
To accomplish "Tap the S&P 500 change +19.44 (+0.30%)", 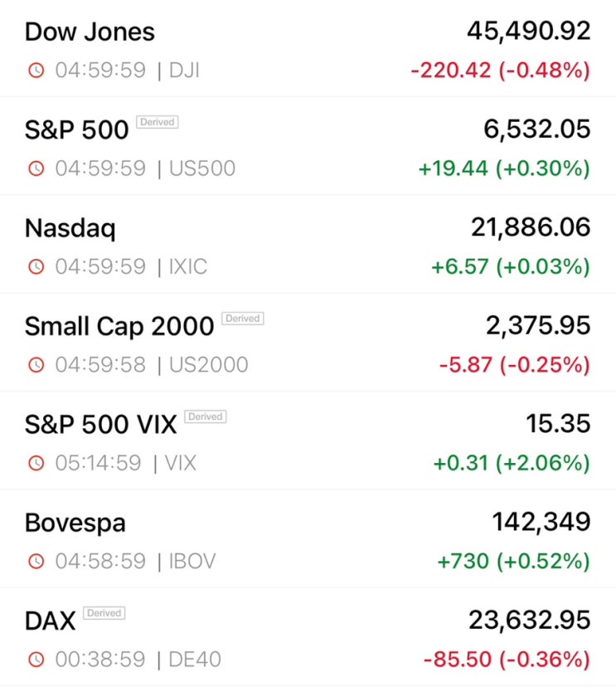I will (504, 168).
